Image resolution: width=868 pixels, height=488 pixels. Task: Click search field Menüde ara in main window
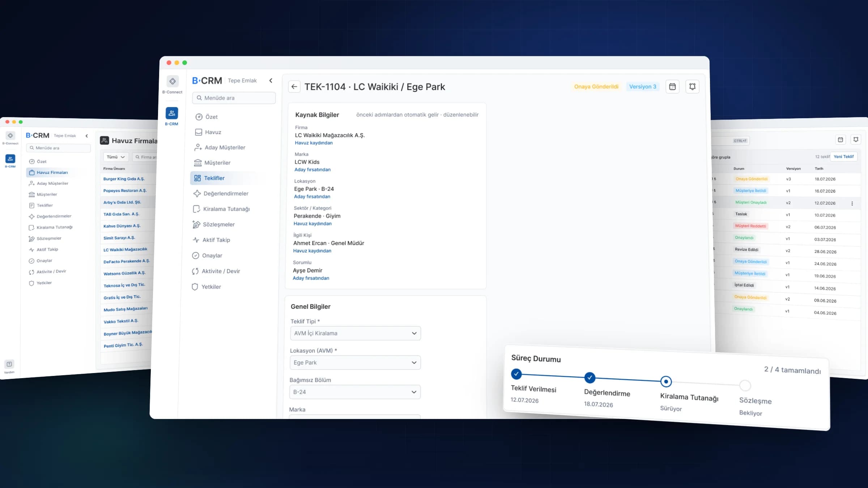(234, 98)
